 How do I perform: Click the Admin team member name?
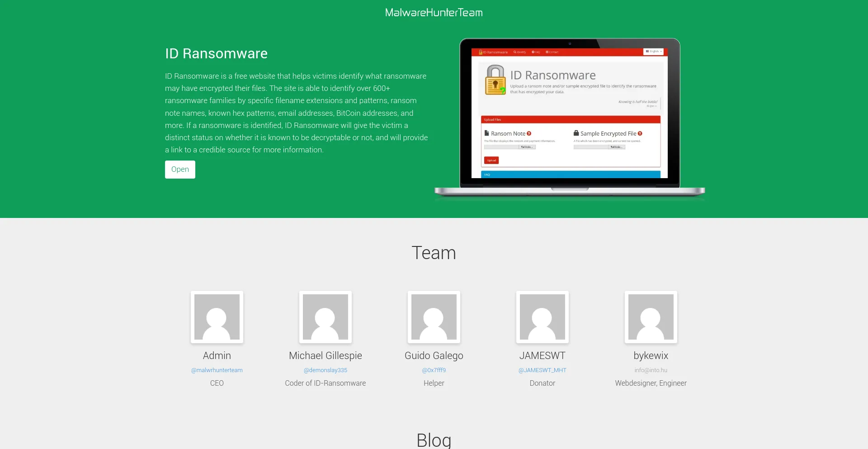[217, 356]
